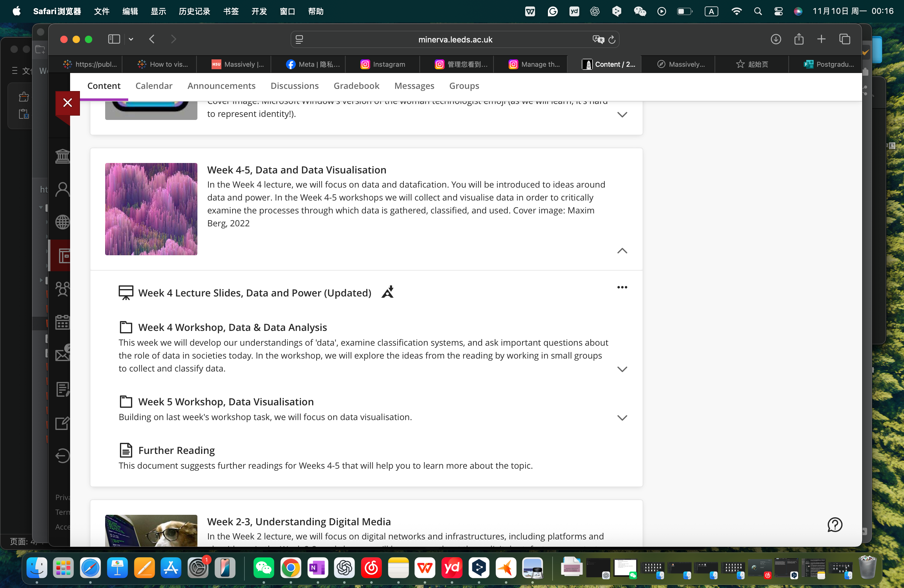Screen dimensions: 904x588
Task: Click the Share icon in Safari toolbar
Action: [799, 39]
